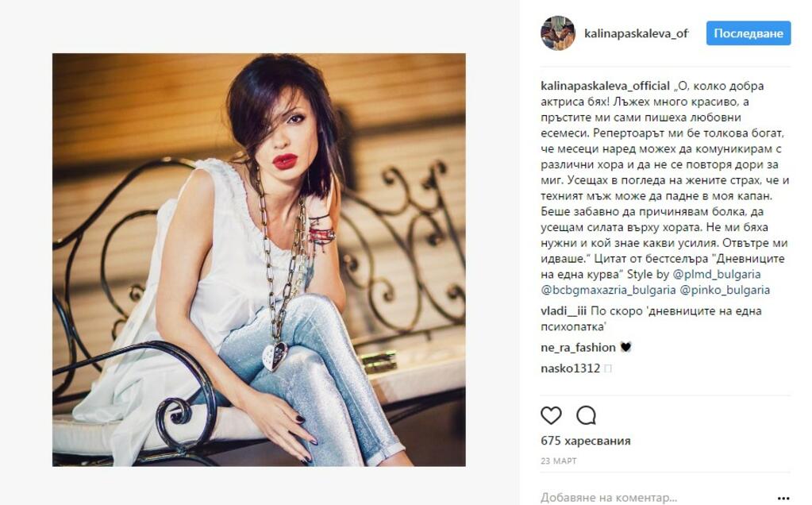
Task: Click the comment bubble icon
Action: point(587,415)
